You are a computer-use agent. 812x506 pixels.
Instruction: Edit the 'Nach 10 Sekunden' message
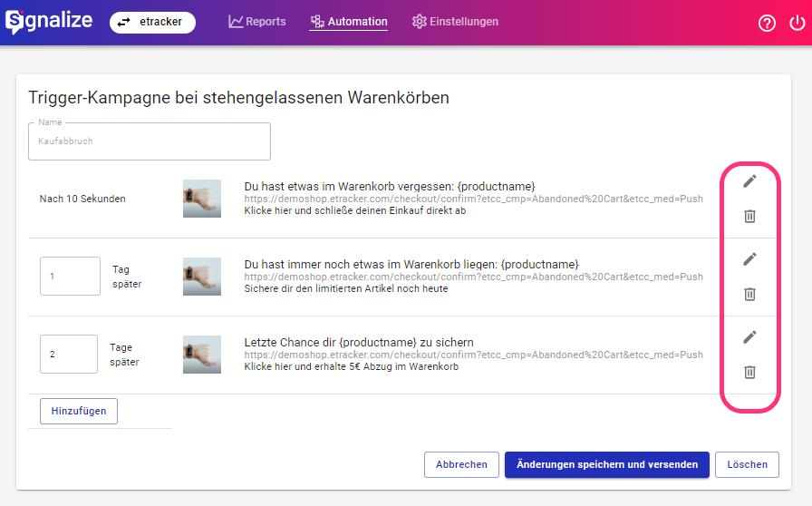749,181
